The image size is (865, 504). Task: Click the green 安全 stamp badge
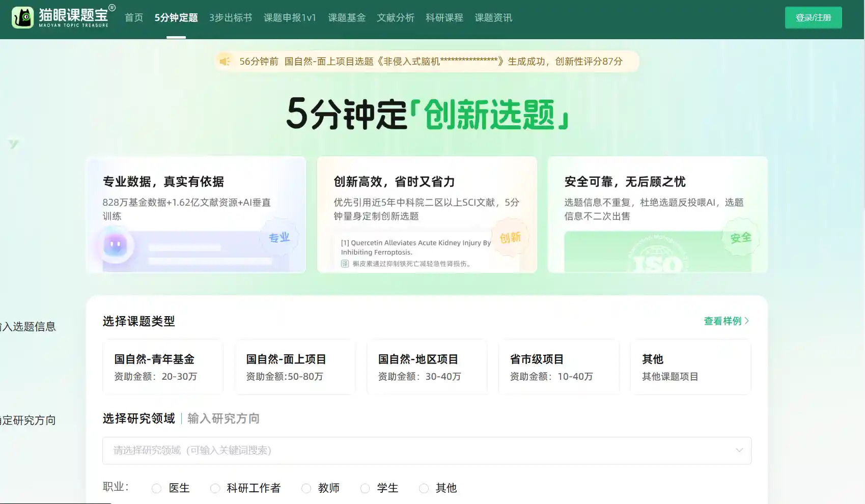pyautogui.click(x=740, y=238)
